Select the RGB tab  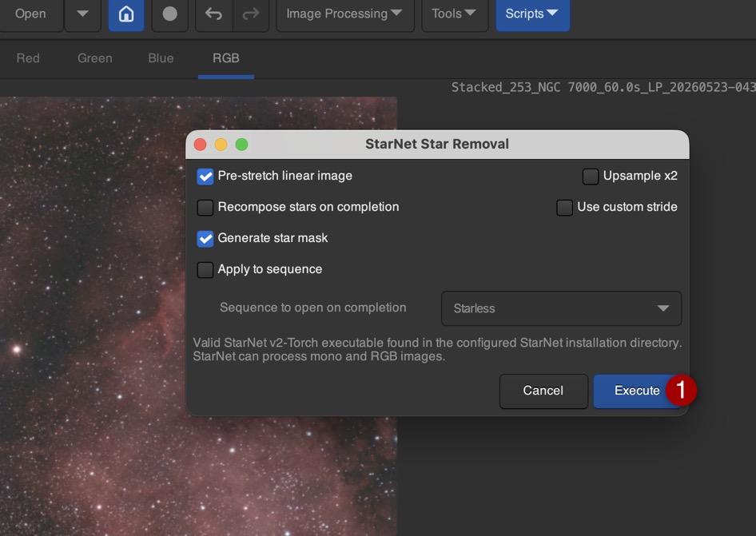click(x=226, y=58)
